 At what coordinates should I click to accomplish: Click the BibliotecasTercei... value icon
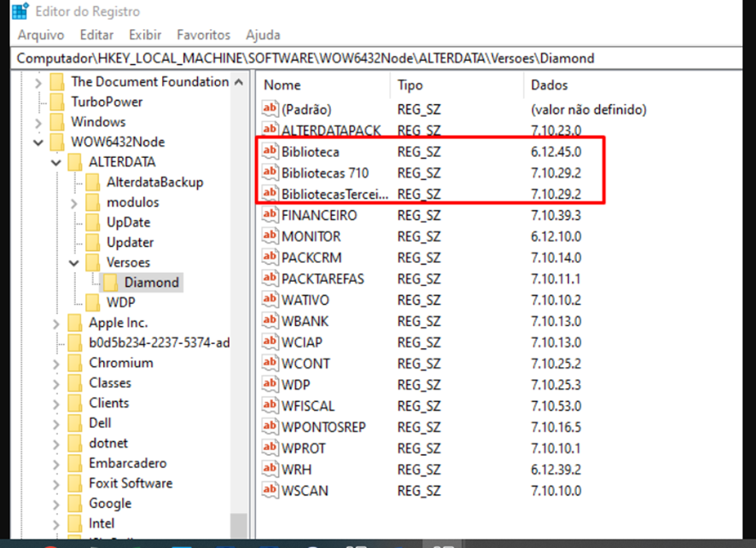pos(270,194)
